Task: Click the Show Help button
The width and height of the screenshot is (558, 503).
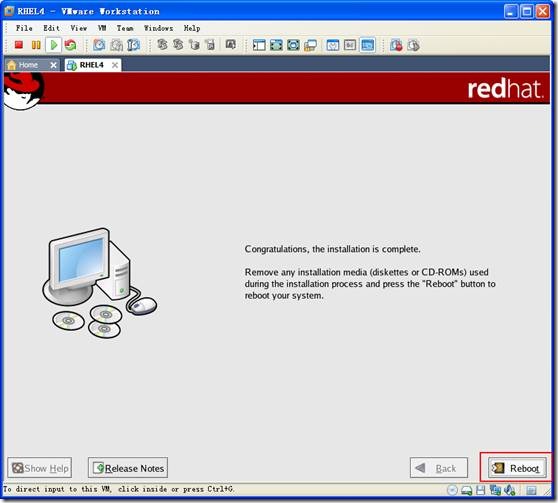Action: 40,468
